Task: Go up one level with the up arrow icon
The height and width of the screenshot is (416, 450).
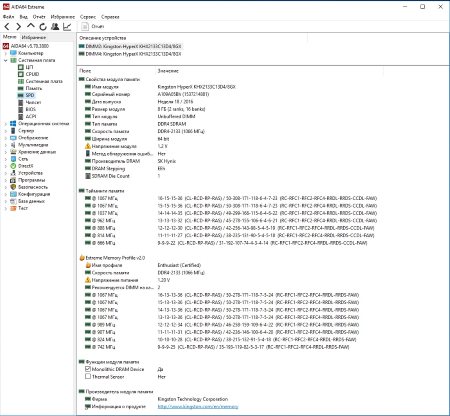Action: point(31,26)
